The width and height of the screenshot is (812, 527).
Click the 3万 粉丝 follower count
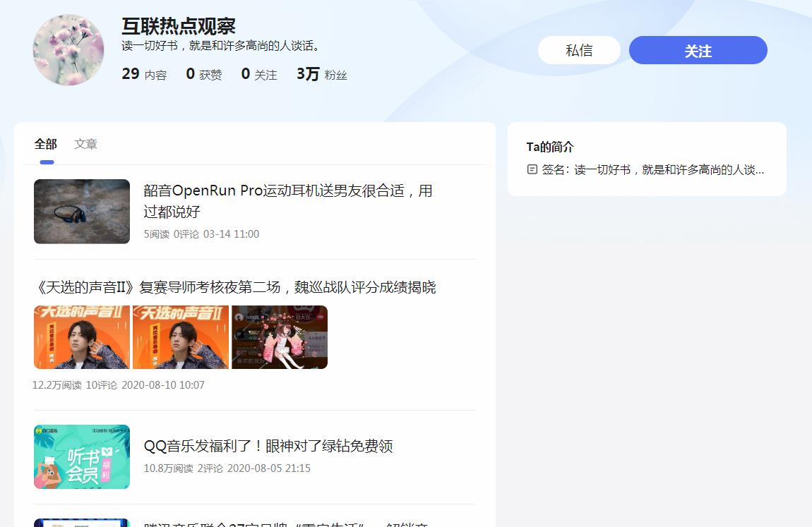(x=321, y=74)
